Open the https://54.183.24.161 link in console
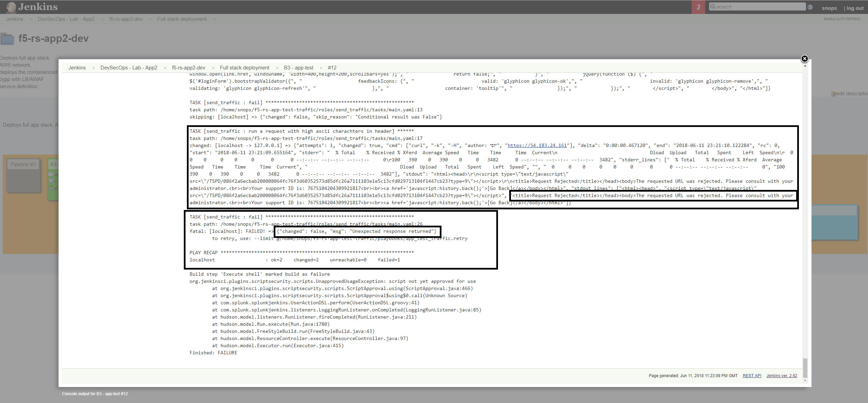Image resolution: width=868 pixels, height=403 pixels. point(537,145)
